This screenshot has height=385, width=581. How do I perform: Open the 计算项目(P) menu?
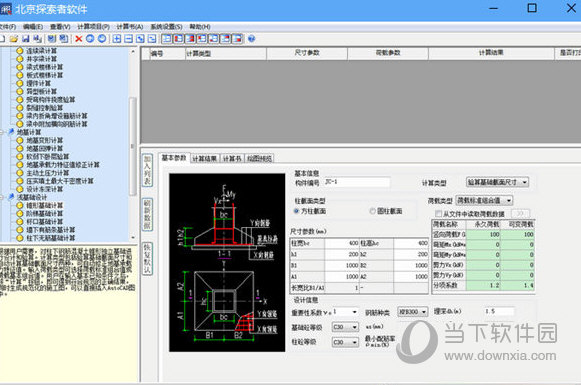93,27
